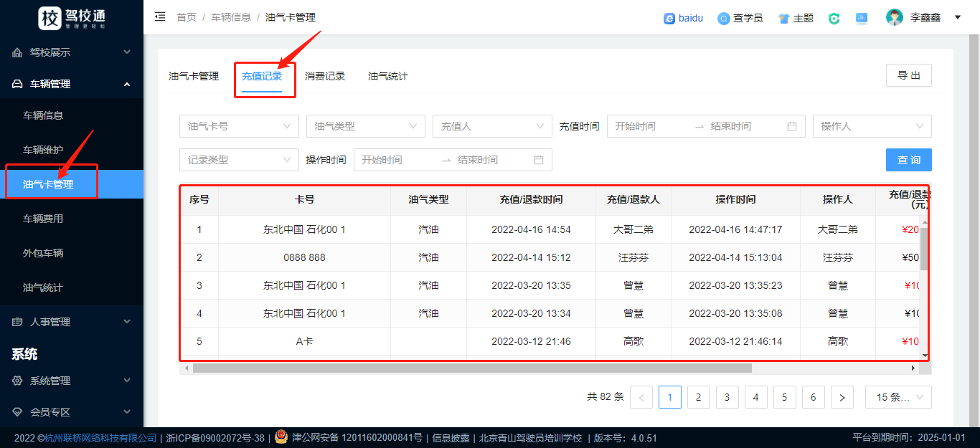
Task: Expand the 人事管理 sidebar menu
Action: coord(127,322)
